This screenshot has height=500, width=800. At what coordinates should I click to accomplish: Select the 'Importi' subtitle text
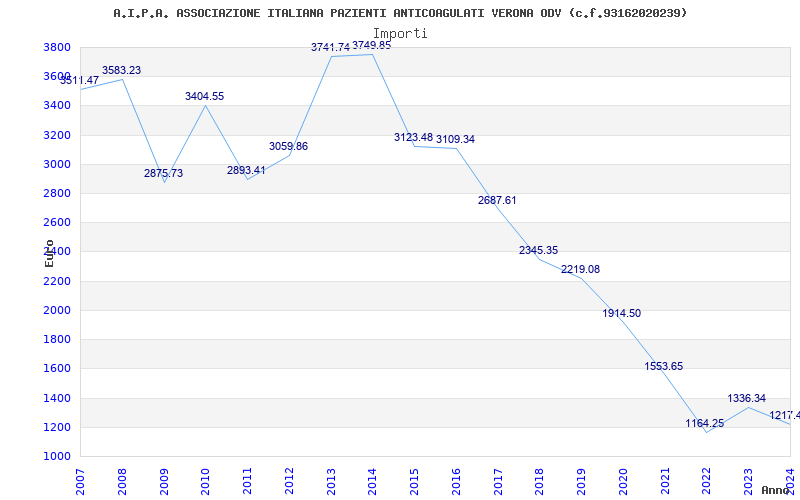pyautogui.click(x=400, y=33)
